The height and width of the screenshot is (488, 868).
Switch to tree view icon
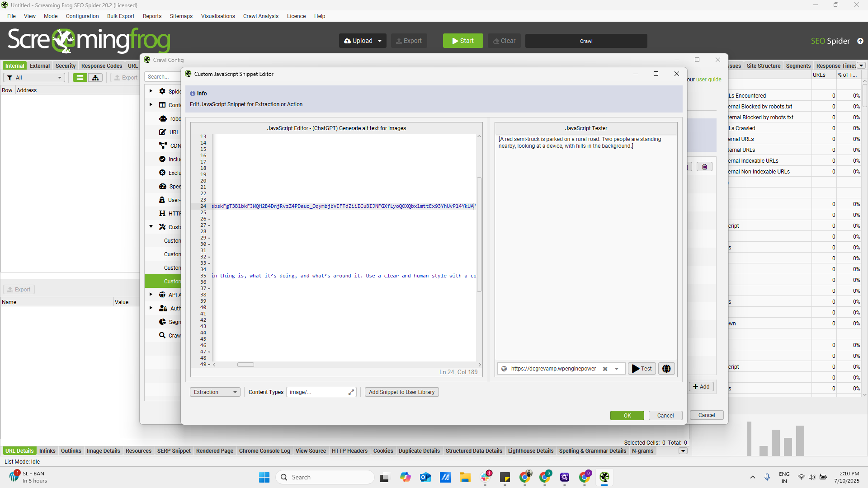pos(95,78)
